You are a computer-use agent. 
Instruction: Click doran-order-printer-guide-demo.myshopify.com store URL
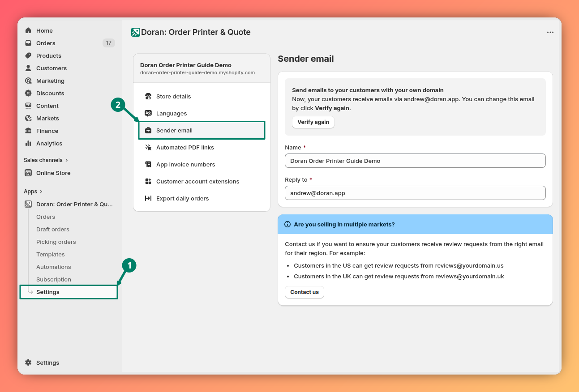[x=197, y=72]
